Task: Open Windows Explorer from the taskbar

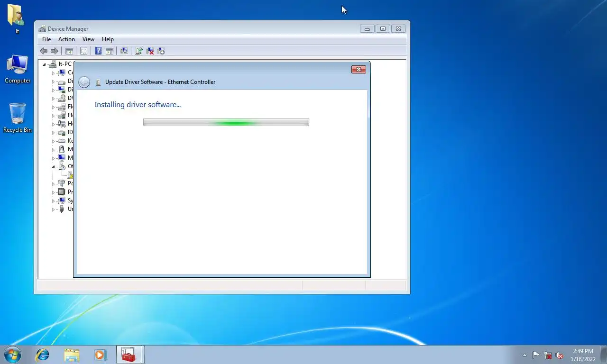Action: tap(72, 355)
